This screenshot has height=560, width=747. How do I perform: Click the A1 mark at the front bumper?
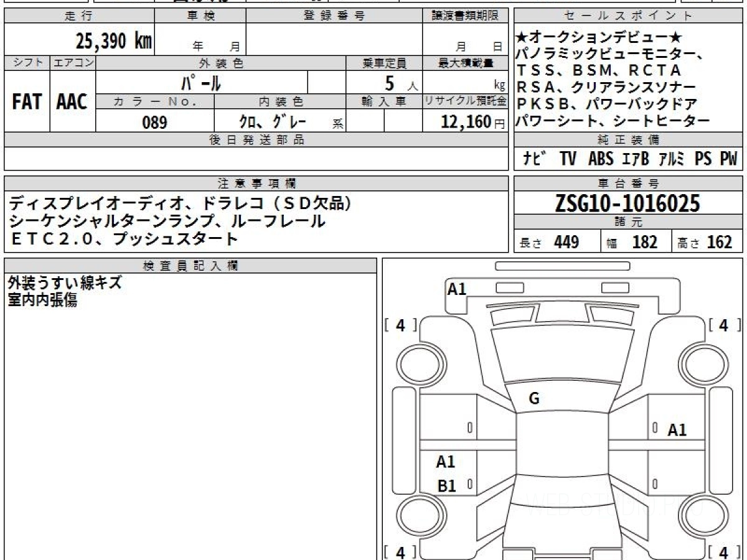point(457,289)
